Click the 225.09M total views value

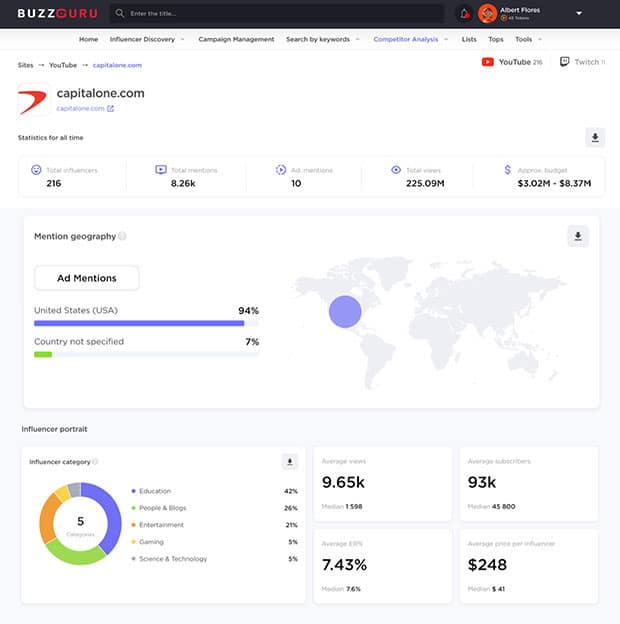425,183
